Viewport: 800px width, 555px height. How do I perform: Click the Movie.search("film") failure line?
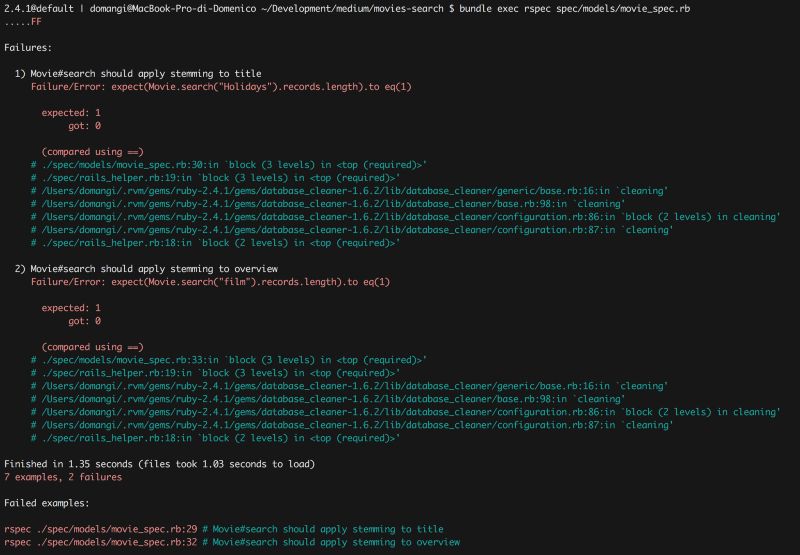pyautogui.click(x=210, y=282)
